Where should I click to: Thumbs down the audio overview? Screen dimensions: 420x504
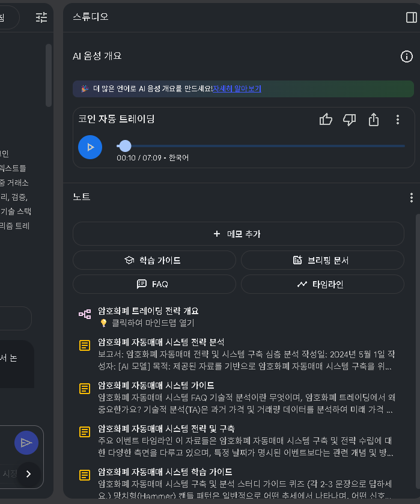click(x=349, y=120)
